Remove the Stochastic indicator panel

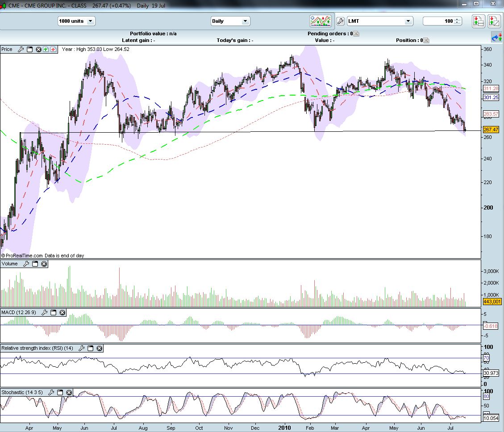tap(69, 392)
